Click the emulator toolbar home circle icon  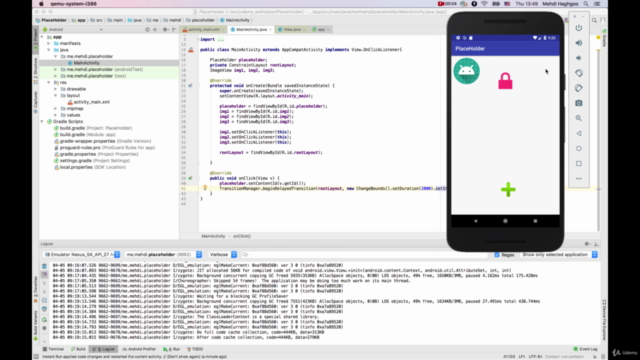pyautogui.click(x=579, y=149)
